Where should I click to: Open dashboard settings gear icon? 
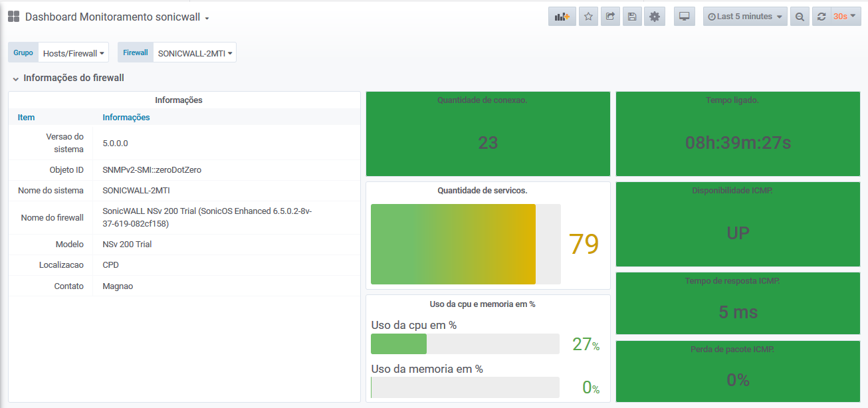(655, 17)
